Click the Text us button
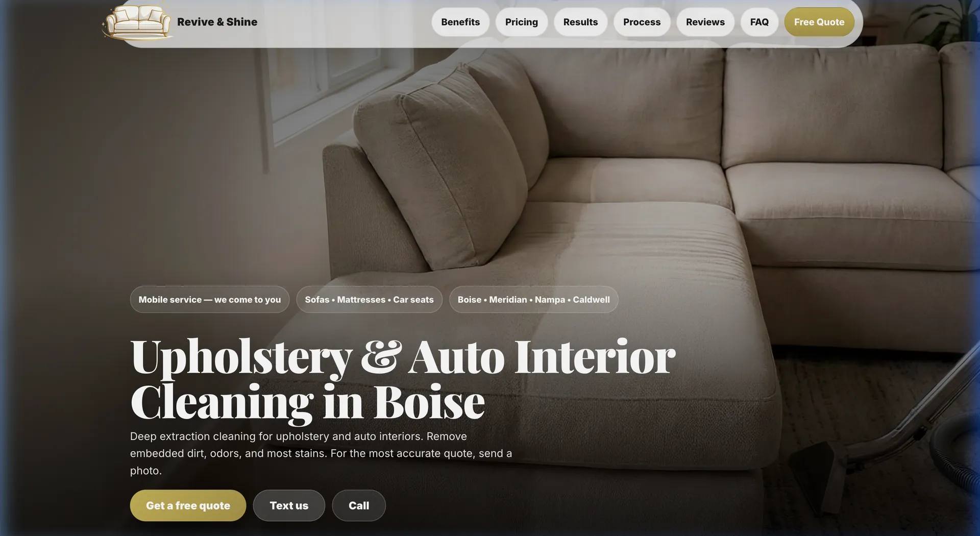Screen dimensions: 980x536 [x=289, y=505]
